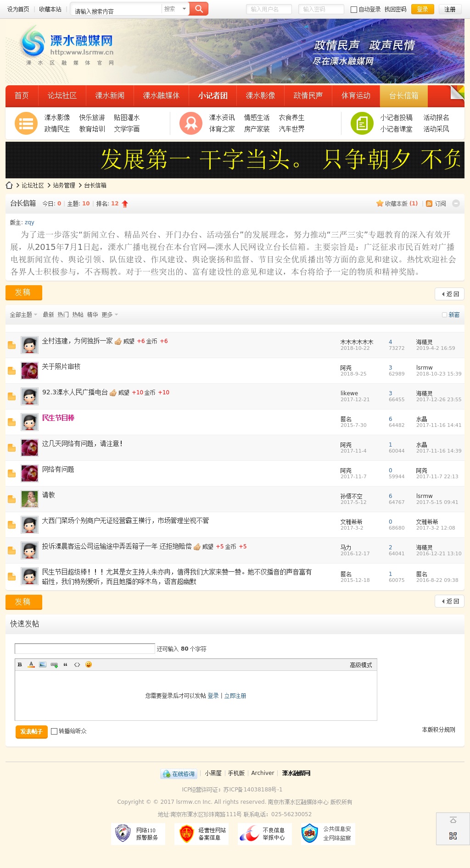Expand the 全部主题 filter dropdown

pyautogui.click(x=23, y=315)
